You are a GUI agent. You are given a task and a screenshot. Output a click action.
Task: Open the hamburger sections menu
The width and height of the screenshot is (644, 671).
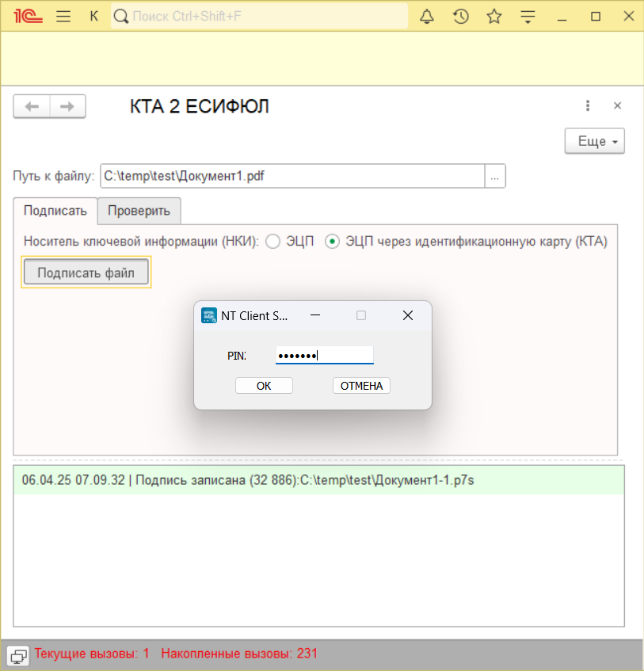tap(63, 17)
